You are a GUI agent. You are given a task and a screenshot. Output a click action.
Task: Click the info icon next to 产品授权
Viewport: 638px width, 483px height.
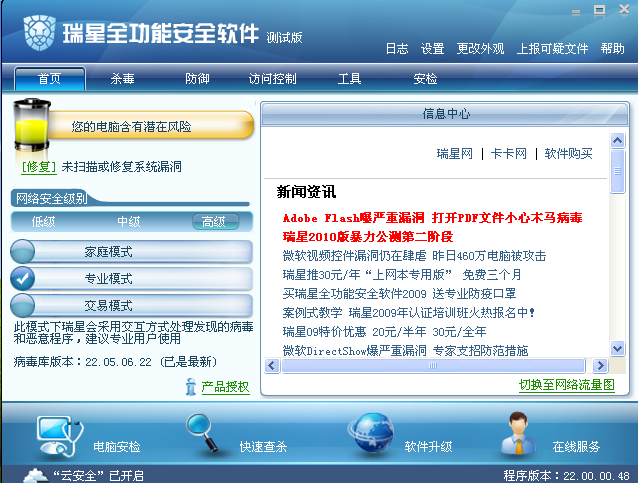click(190, 387)
